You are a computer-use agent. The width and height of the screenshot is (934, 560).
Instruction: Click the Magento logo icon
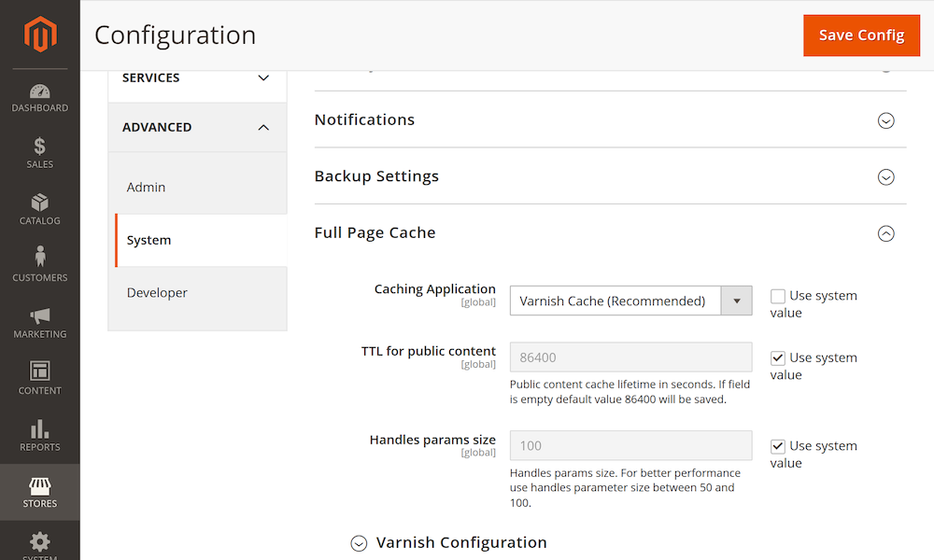click(40, 35)
